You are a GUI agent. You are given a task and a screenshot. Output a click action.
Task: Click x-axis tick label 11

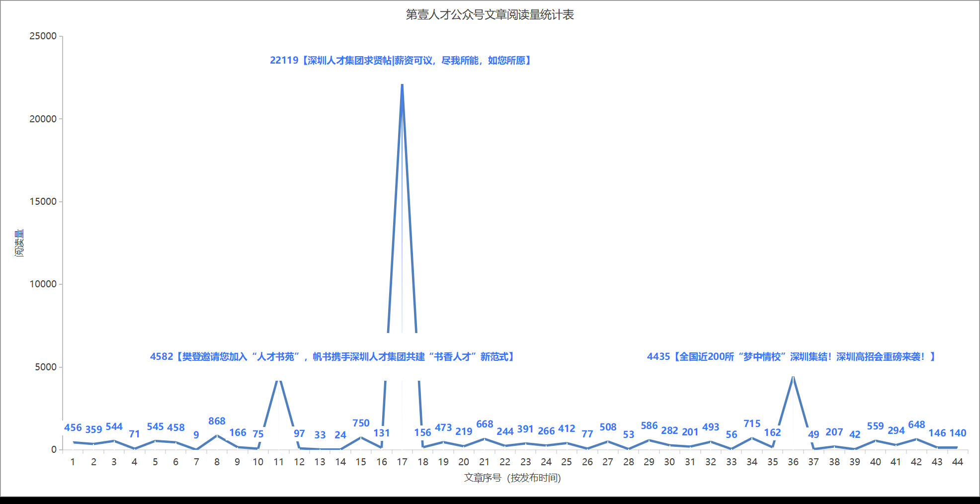coord(279,462)
